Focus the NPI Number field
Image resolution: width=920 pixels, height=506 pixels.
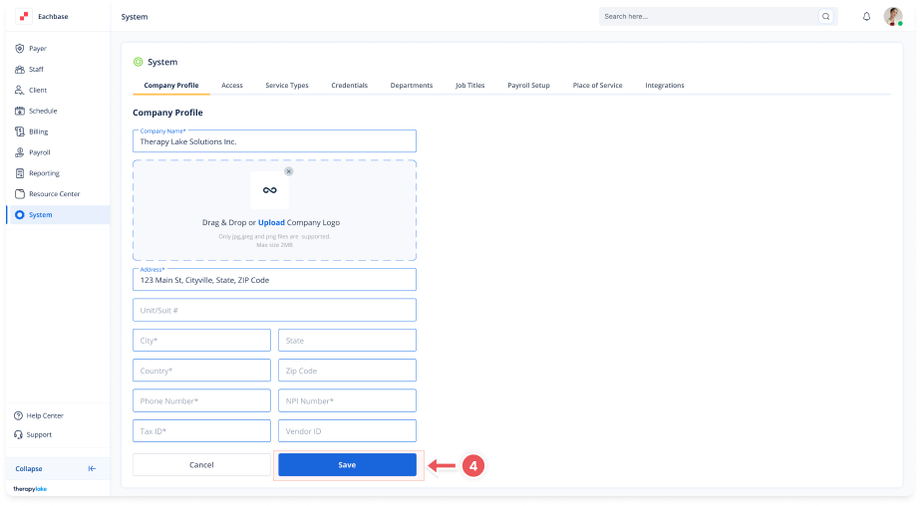(x=347, y=401)
